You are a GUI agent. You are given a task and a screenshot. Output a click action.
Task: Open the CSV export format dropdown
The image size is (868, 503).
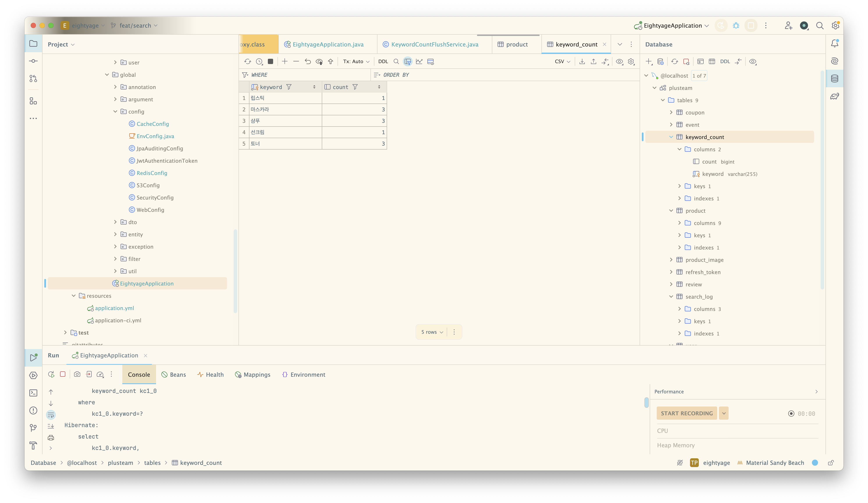click(562, 62)
